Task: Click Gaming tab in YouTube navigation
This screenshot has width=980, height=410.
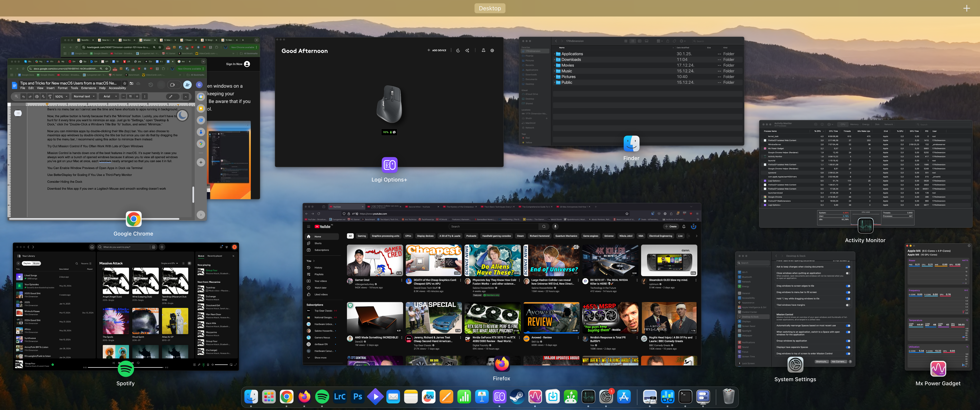Action: click(x=361, y=236)
